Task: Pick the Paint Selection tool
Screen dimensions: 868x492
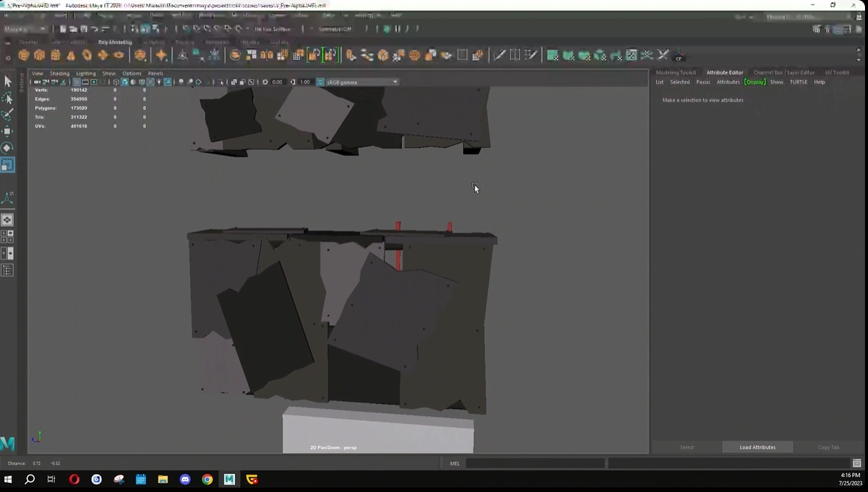Action: (x=7, y=115)
